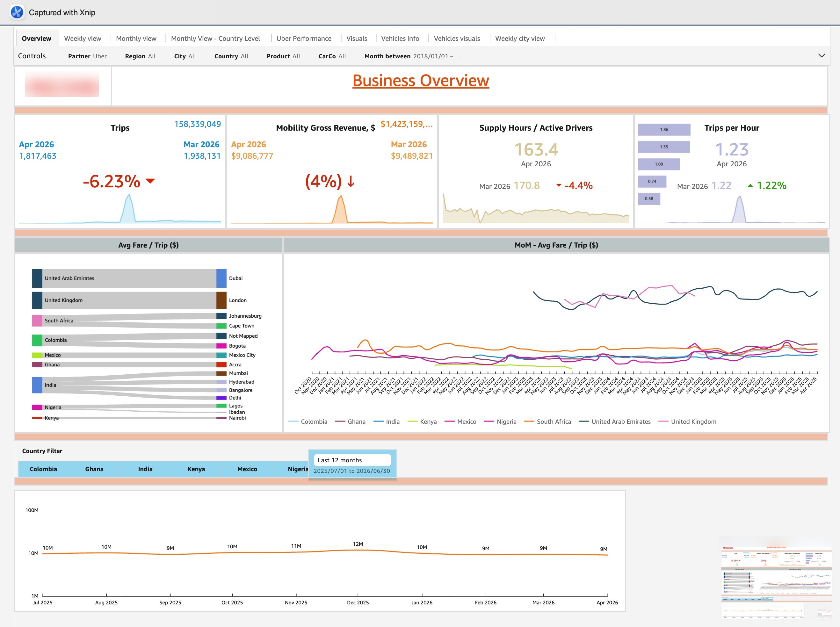Open Monthly View - Country Level tab
The image size is (840, 627).
click(216, 38)
